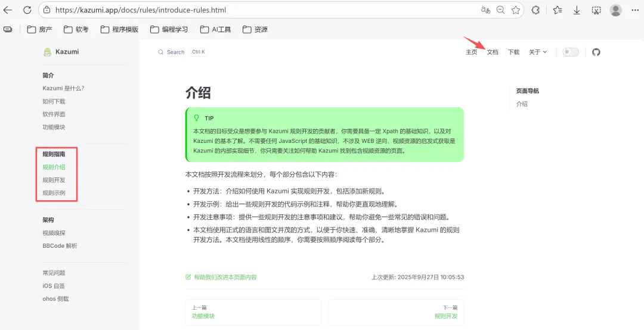
Task: Open sidebar link 视频嗅探
Action: tap(54, 233)
